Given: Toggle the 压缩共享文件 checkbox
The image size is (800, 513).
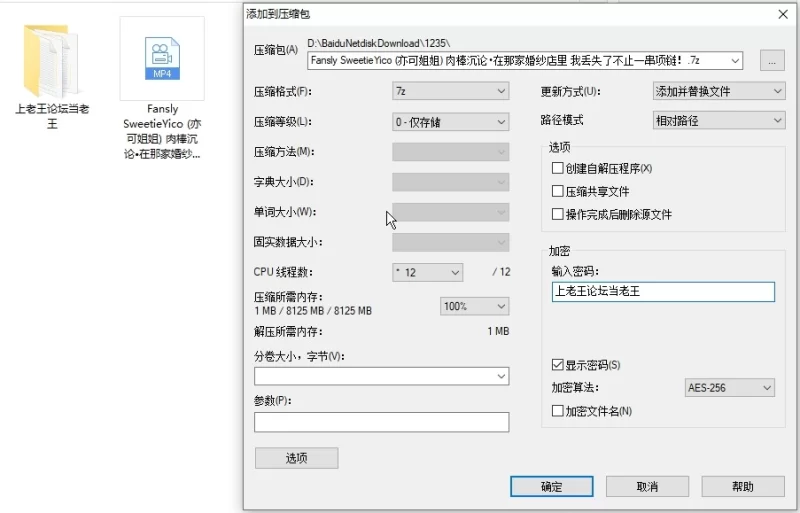Looking at the screenshot, I should 558,191.
